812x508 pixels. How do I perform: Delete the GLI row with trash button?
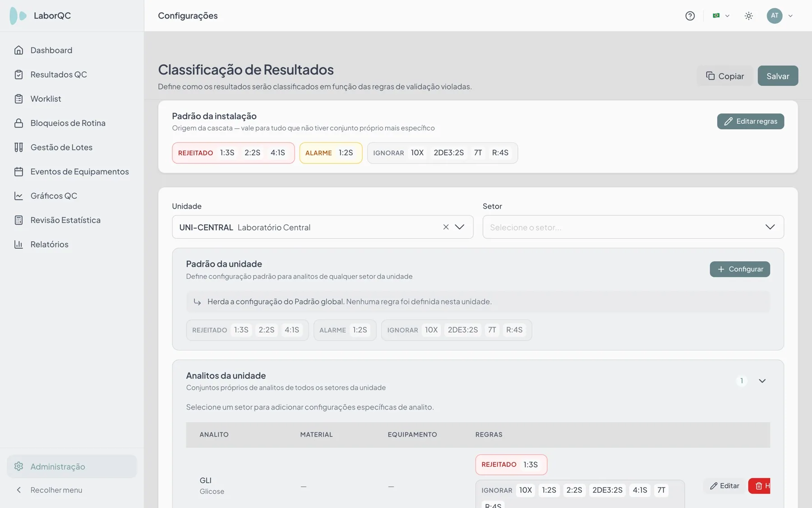click(x=760, y=486)
